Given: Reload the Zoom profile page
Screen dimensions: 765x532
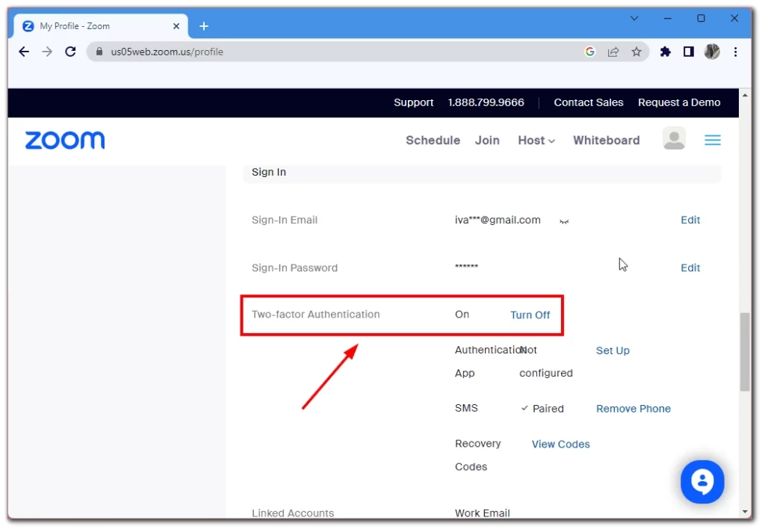Looking at the screenshot, I should point(70,52).
